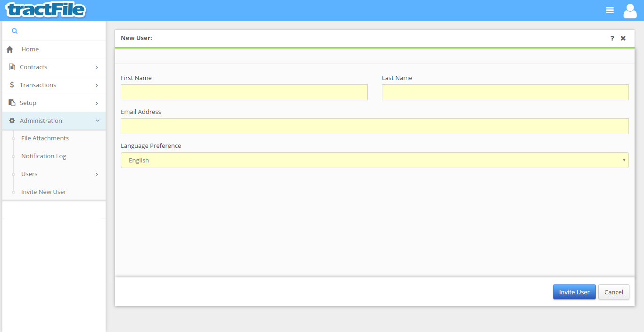The image size is (644, 332).
Task: Click the Contracts document icon
Action: tap(12, 67)
